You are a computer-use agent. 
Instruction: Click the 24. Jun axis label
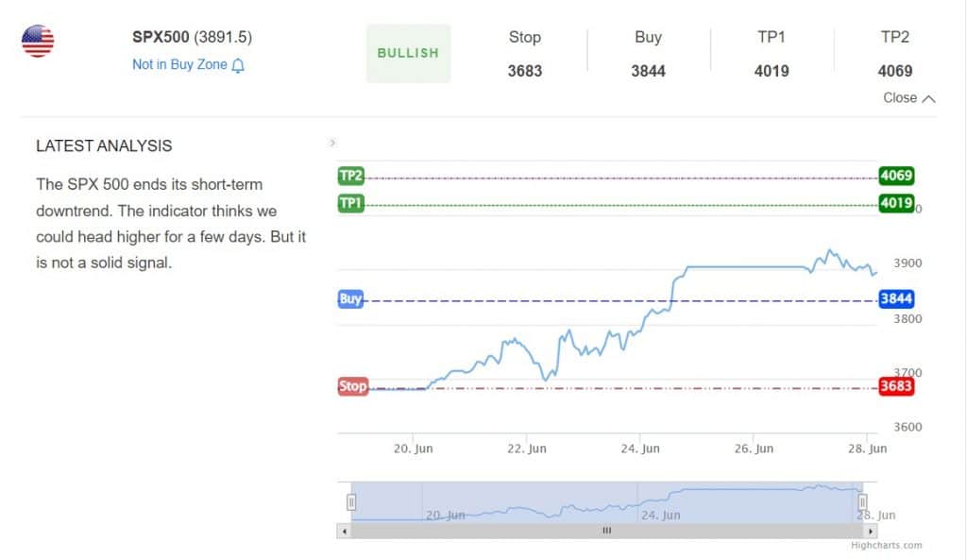640,449
